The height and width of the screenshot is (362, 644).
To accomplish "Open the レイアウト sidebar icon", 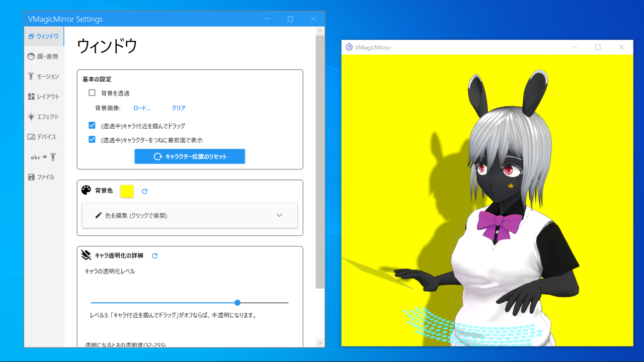I will pos(31,97).
